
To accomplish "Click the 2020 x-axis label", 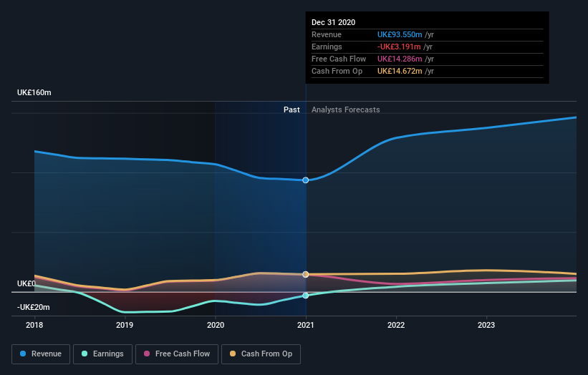I will tap(216, 325).
